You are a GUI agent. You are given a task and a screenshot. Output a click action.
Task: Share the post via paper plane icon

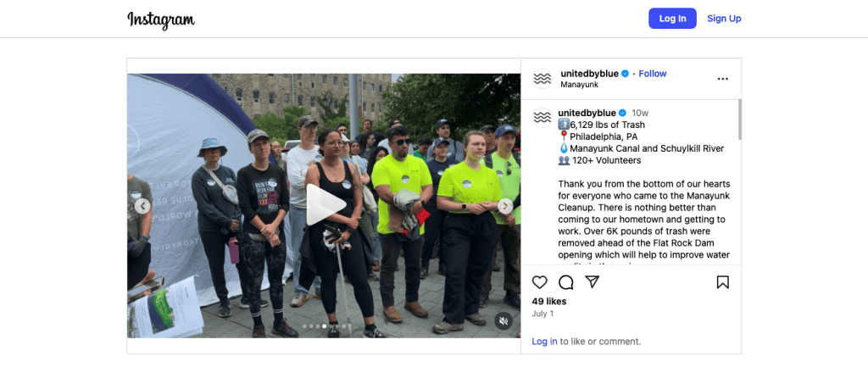click(593, 282)
